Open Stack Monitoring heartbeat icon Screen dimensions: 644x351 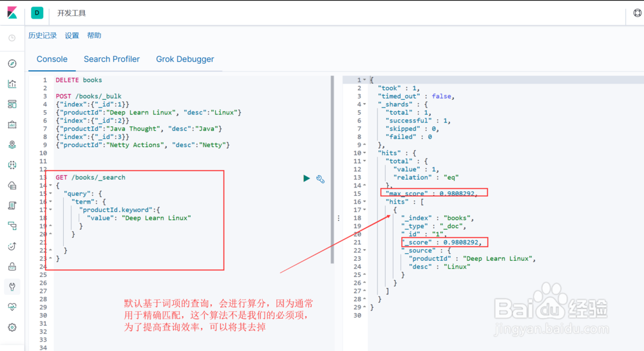pyautogui.click(x=12, y=307)
